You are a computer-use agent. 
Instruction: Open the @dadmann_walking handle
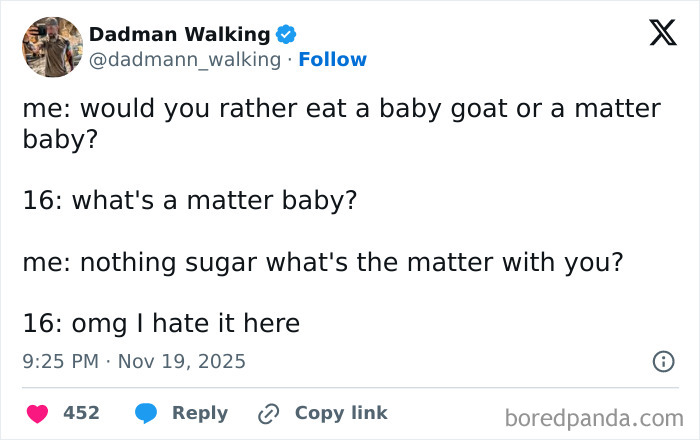pyautogui.click(x=184, y=60)
